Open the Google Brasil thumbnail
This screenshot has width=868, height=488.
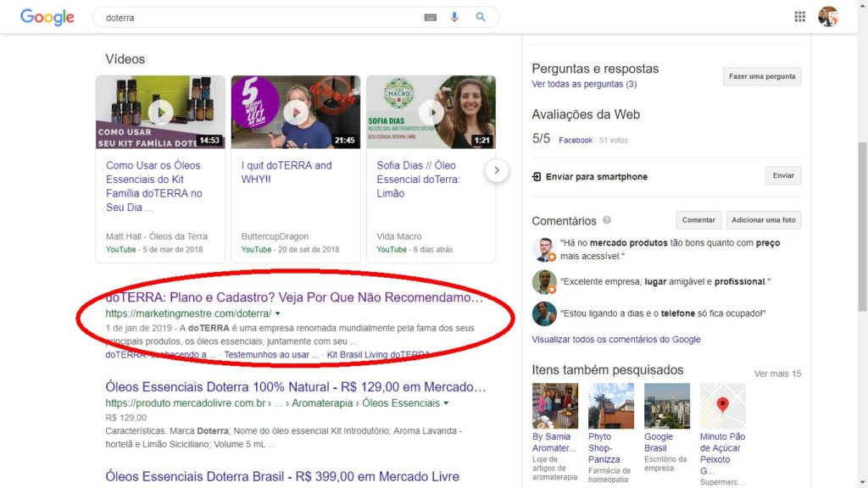[x=667, y=406]
